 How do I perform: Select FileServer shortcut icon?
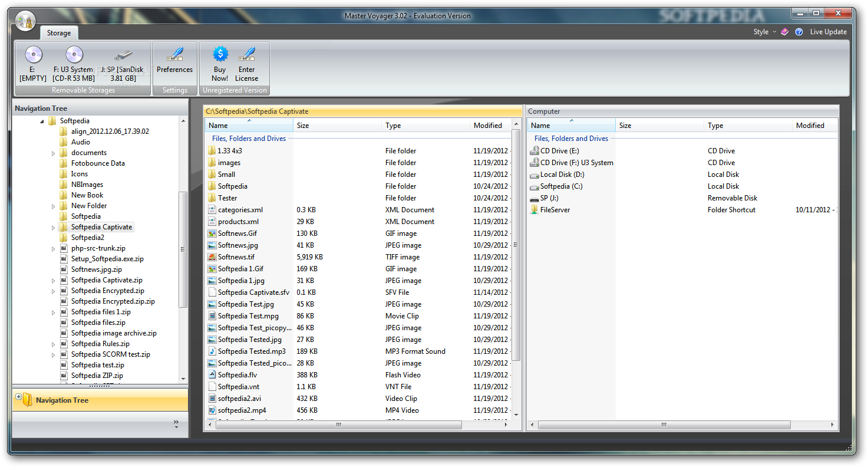(x=534, y=210)
